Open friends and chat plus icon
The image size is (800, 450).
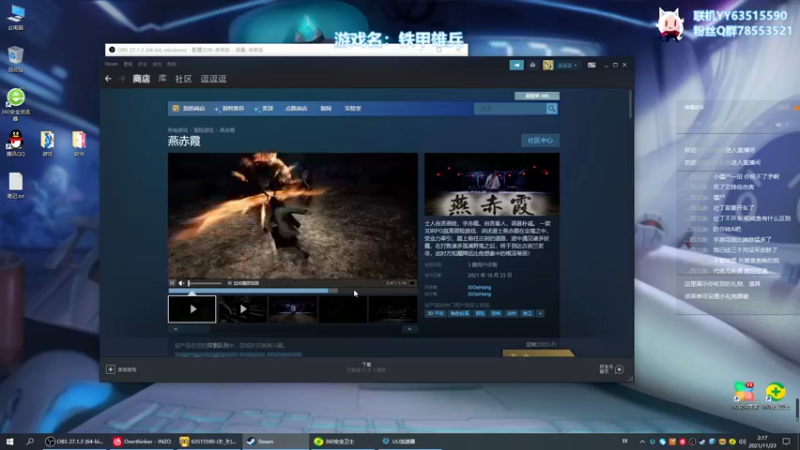click(619, 369)
